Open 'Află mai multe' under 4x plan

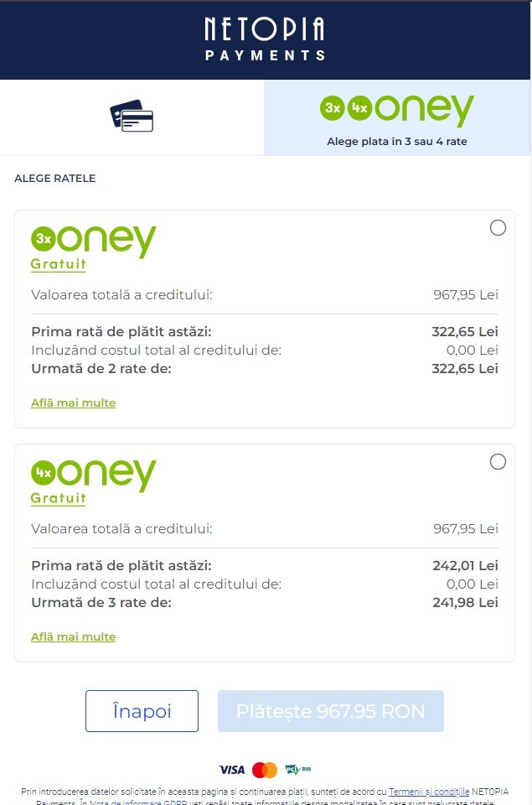(x=74, y=637)
